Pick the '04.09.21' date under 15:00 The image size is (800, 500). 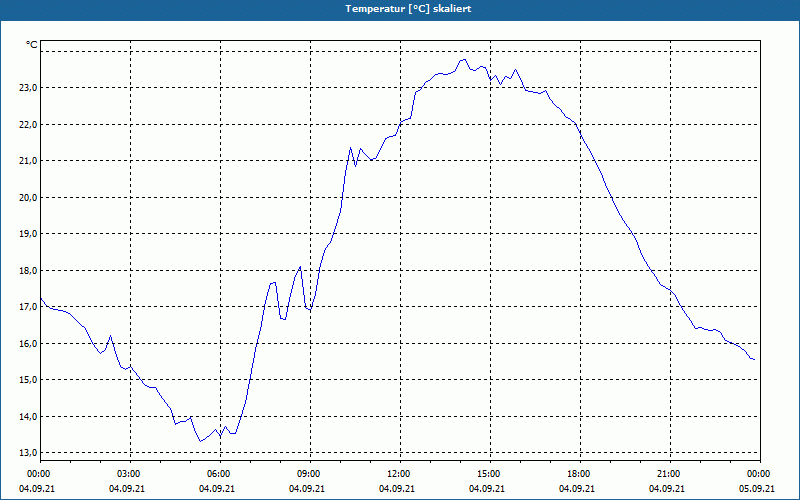pos(487,489)
